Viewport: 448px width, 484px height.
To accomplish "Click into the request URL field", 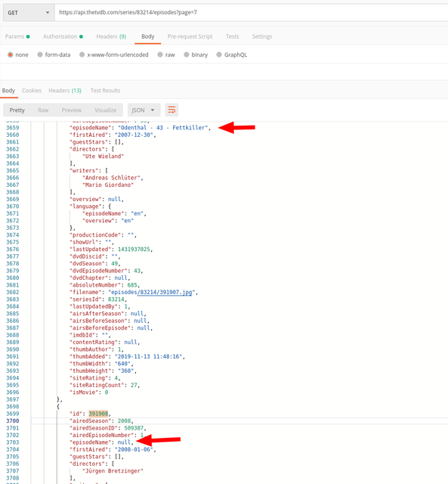I will click(x=251, y=13).
